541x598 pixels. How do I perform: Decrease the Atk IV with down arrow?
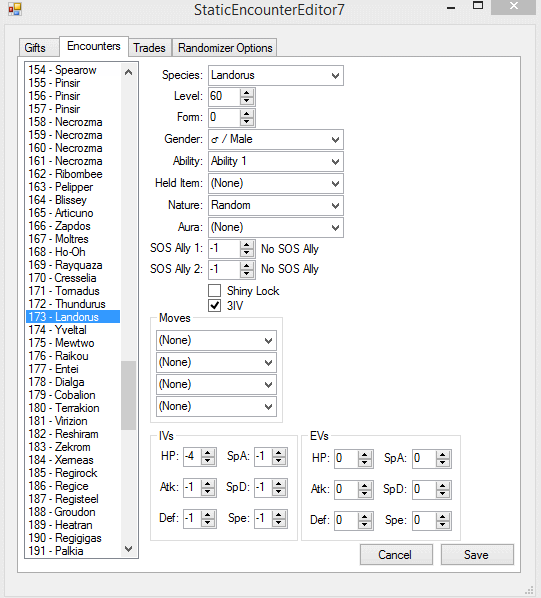(x=208, y=492)
